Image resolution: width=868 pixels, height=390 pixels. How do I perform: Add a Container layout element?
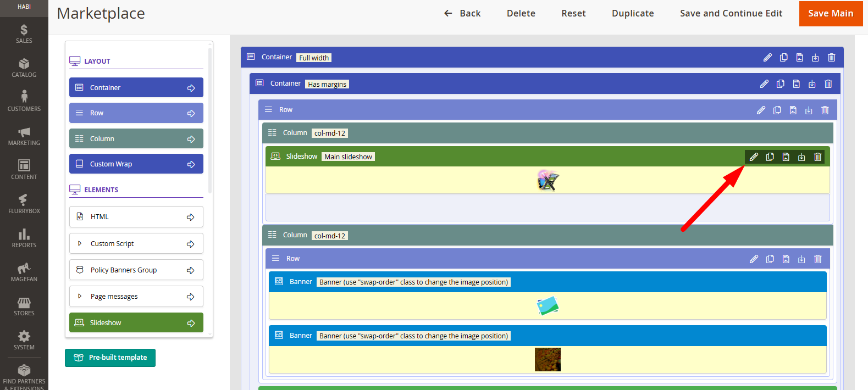click(136, 87)
